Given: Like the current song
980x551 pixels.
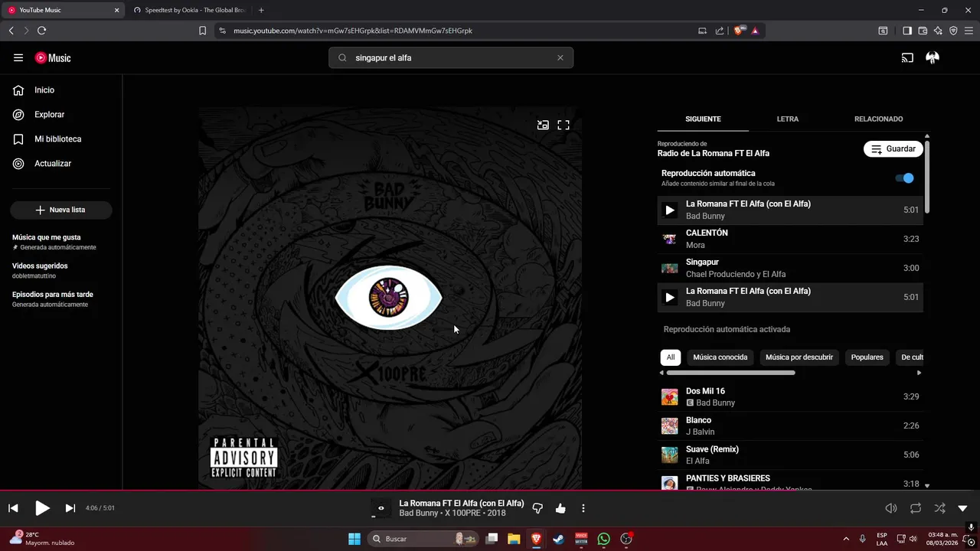Looking at the screenshot, I should pyautogui.click(x=560, y=508).
